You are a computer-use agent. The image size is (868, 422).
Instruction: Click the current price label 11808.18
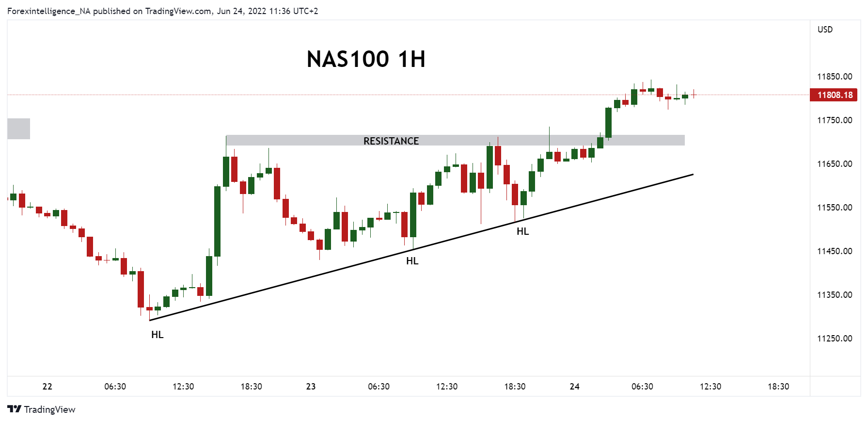(x=835, y=95)
